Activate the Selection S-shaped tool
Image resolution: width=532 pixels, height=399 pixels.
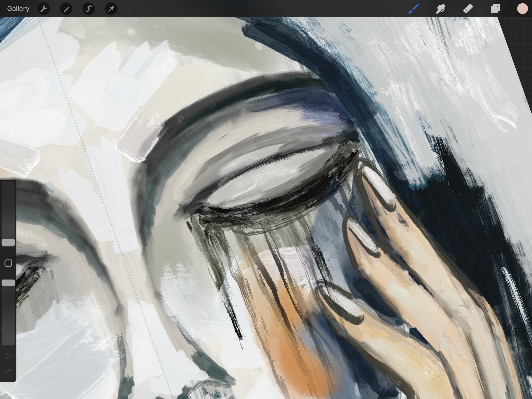(89, 9)
